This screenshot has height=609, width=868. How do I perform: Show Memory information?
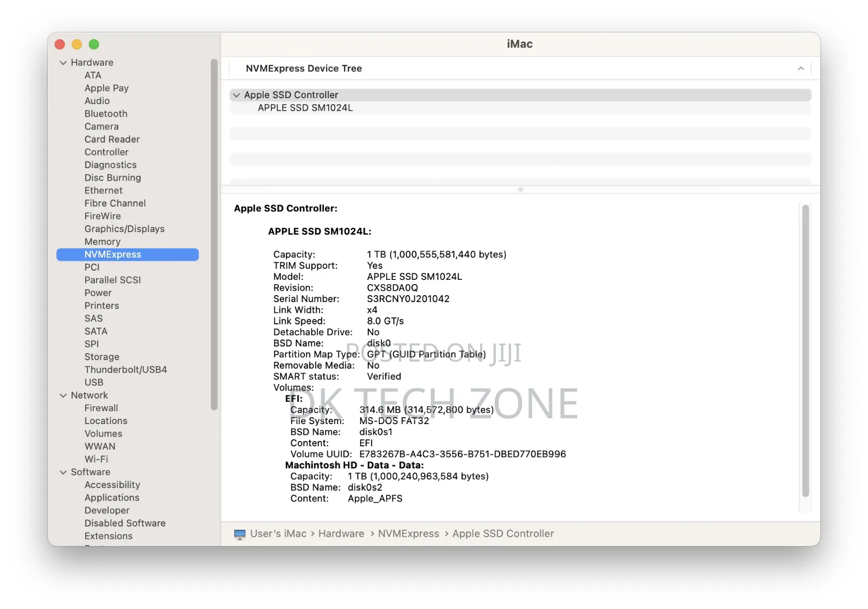click(x=103, y=242)
